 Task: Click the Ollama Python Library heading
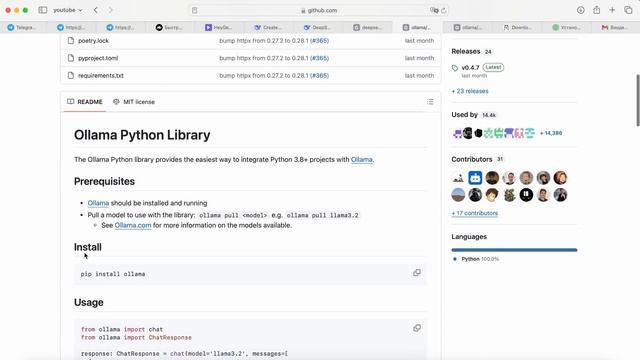(142, 135)
